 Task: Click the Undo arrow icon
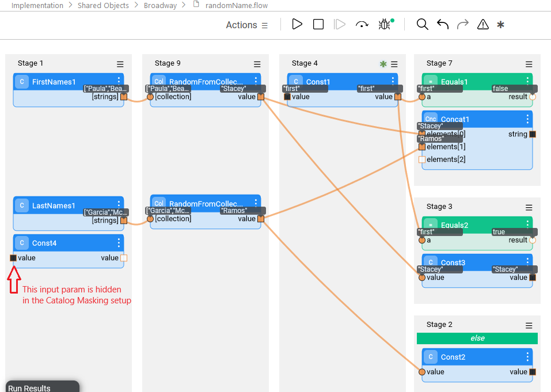click(443, 24)
